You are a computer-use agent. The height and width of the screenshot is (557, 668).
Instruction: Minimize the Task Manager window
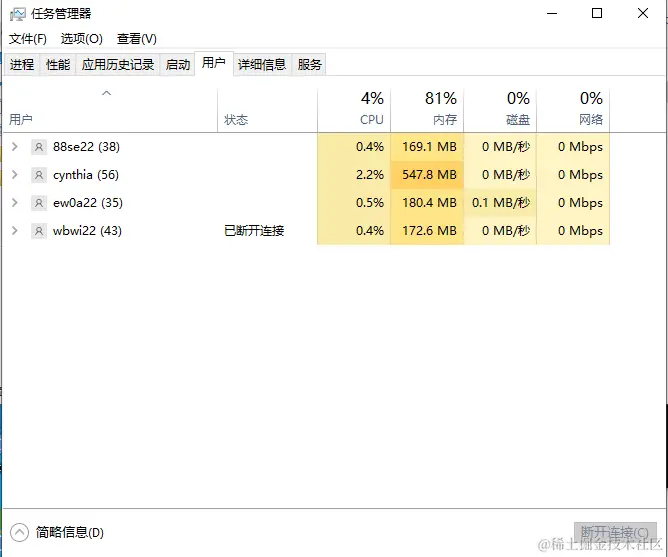point(552,14)
